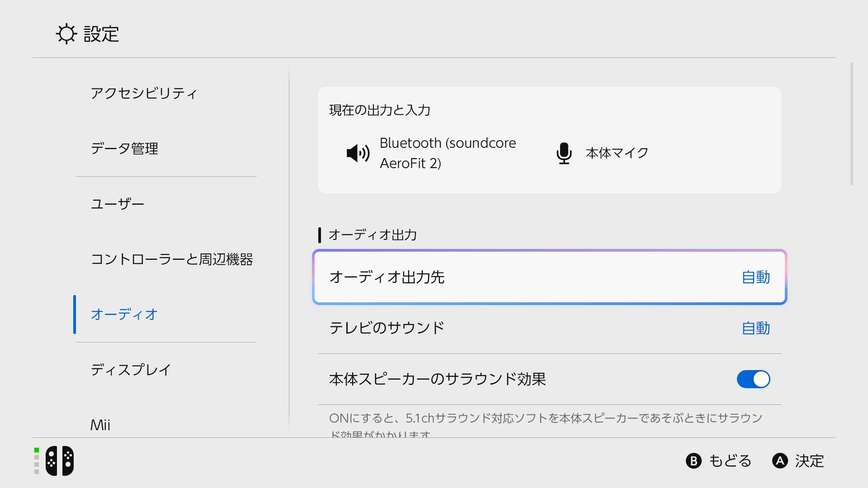Select アクセシビリティ in sidebar

point(144,93)
